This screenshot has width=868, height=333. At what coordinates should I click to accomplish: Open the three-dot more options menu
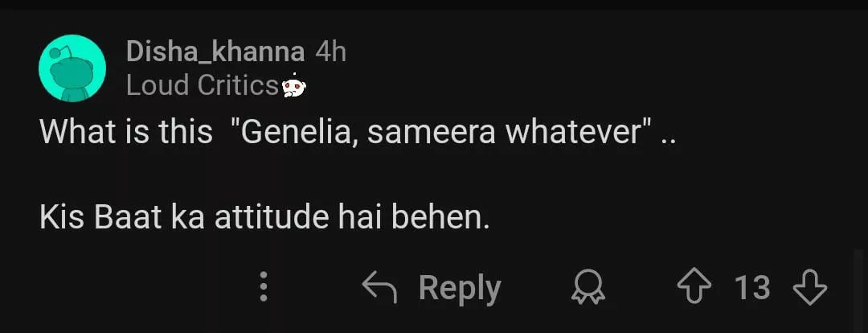tap(263, 287)
